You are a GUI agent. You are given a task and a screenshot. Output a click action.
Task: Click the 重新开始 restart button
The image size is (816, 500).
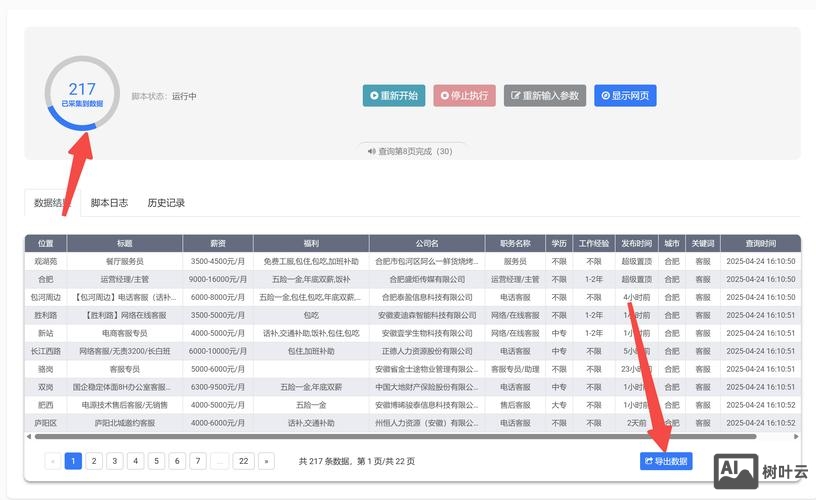click(394, 96)
